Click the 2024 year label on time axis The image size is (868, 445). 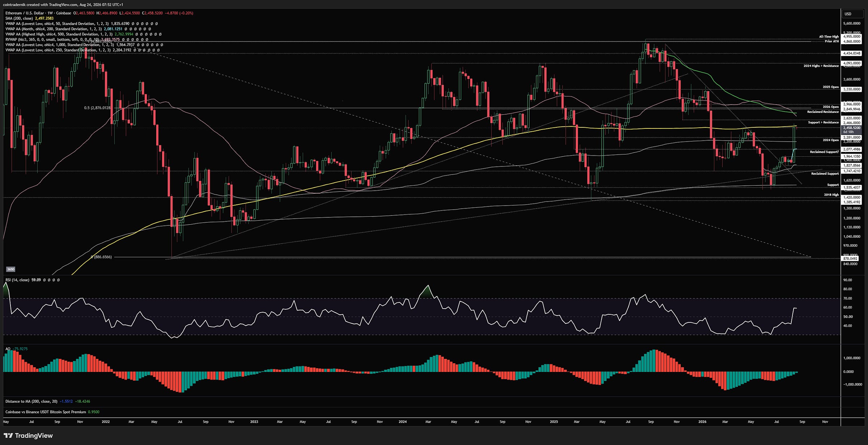coord(403,422)
